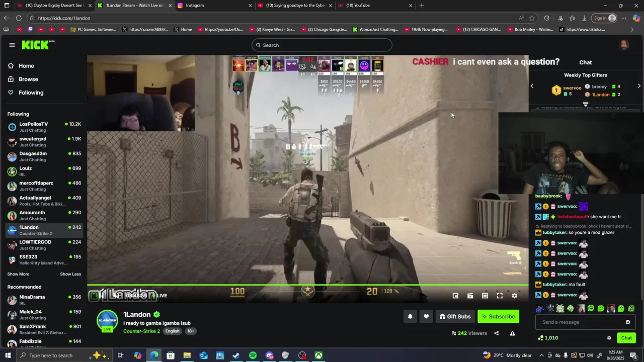Open SamXFrank in Recommended list
644x362 pixels.
click(44, 329)
